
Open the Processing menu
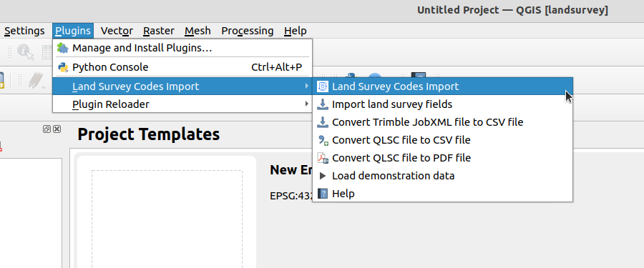coord(248,31)
